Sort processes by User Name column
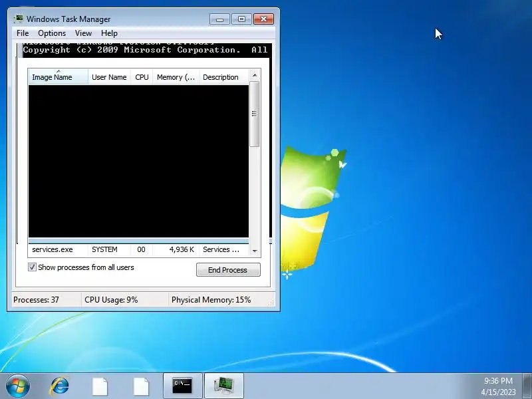The image size is (532, 399). tap(109, 77)
